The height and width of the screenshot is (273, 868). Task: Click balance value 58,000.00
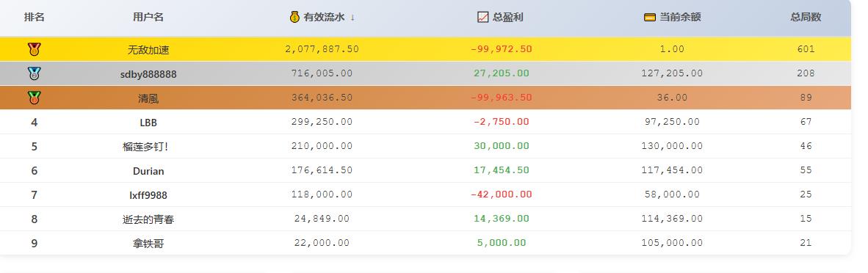pos(672,194)
